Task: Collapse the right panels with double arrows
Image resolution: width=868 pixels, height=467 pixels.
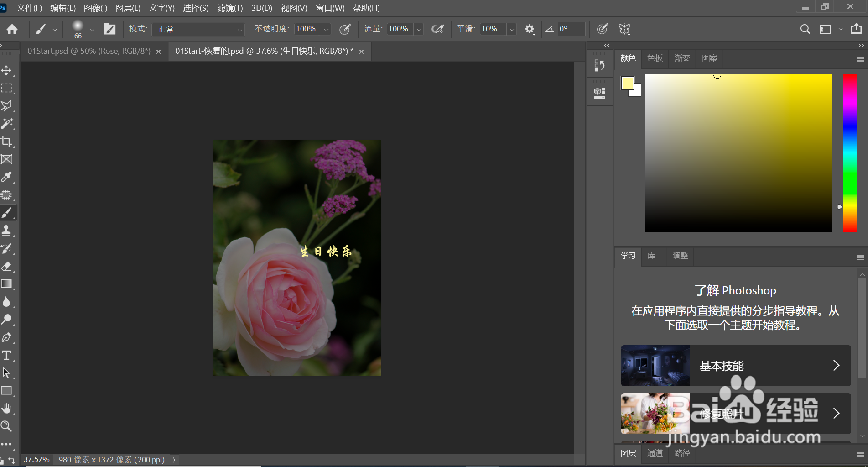Action: (861, 45)
